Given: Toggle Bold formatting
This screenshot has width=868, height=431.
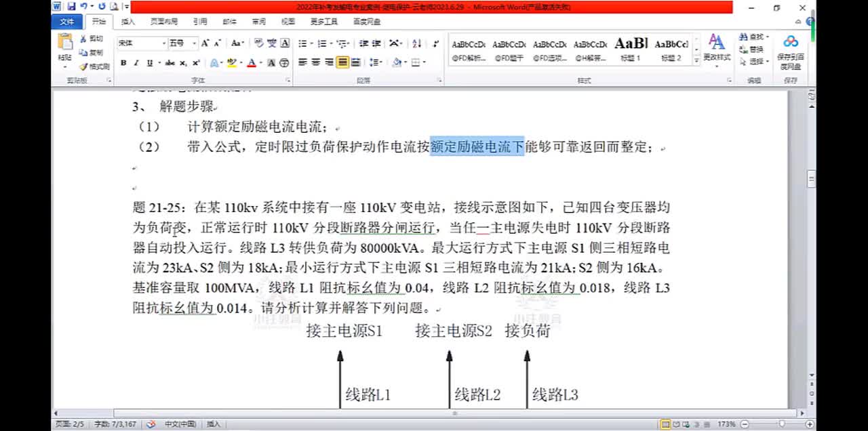Looking at the screenshot, I should (x=123, y=63).
